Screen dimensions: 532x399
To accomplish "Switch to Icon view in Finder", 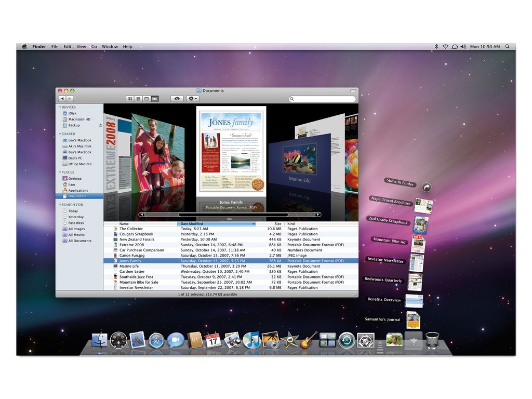I will coord(130,99).
